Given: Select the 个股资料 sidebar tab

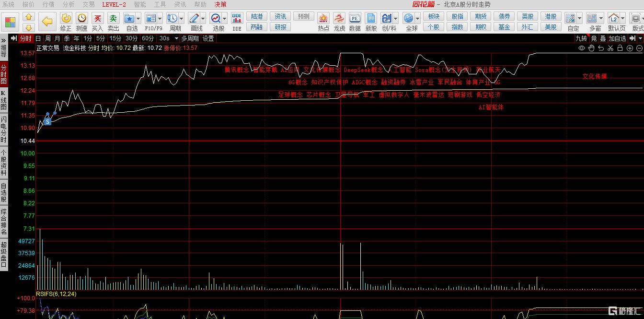Looking at the screenshot, I should click(x=4, y=163).
